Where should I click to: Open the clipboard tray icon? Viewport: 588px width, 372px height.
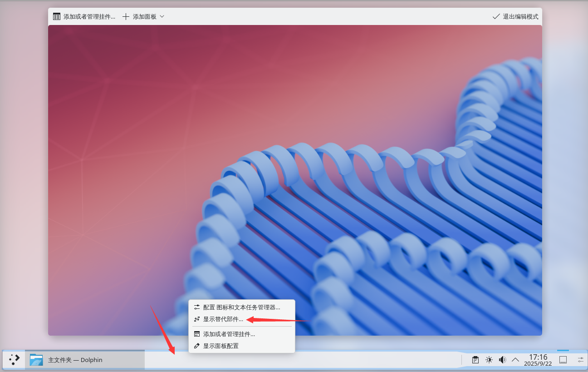[x=475, y=360]
